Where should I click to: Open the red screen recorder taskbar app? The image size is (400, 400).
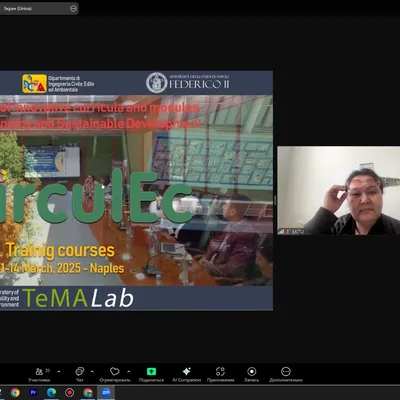click(69, 392)
